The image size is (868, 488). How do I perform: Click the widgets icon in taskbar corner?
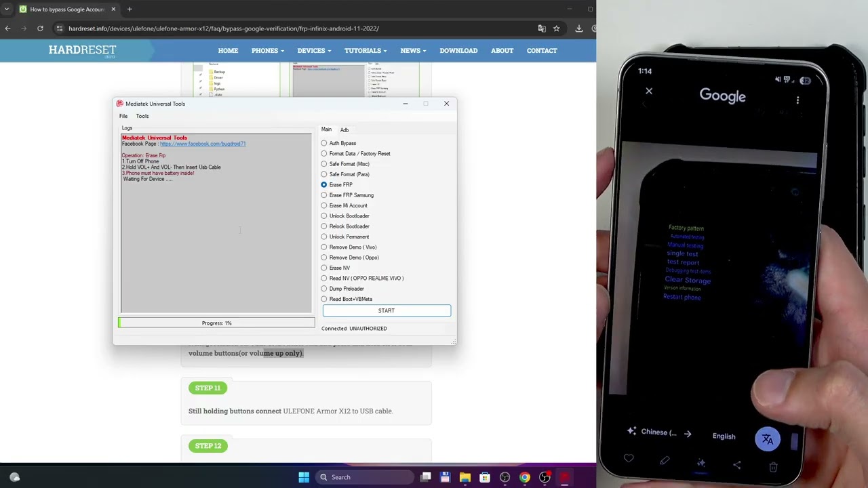click(x=15, y=477)
